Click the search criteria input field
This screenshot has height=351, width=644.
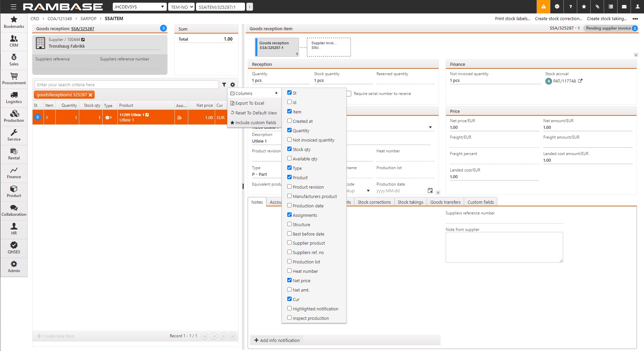(x=127, y=85)
